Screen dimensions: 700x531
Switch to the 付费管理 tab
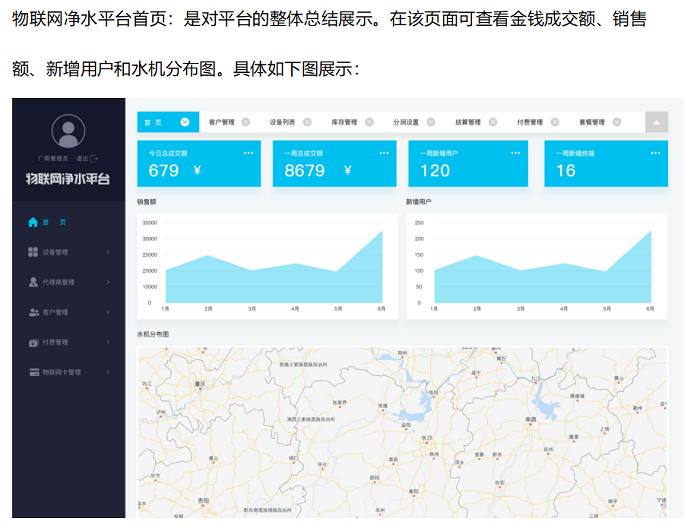click(x=530, y=122)
